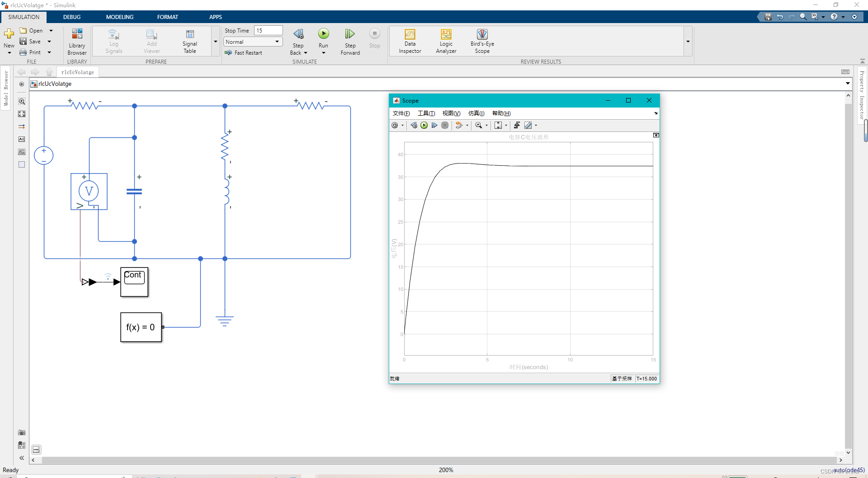The width and height of the screenshot is (868, 478).
Task: Expand the Print dropdown arrow
Action: coord(49,52)
